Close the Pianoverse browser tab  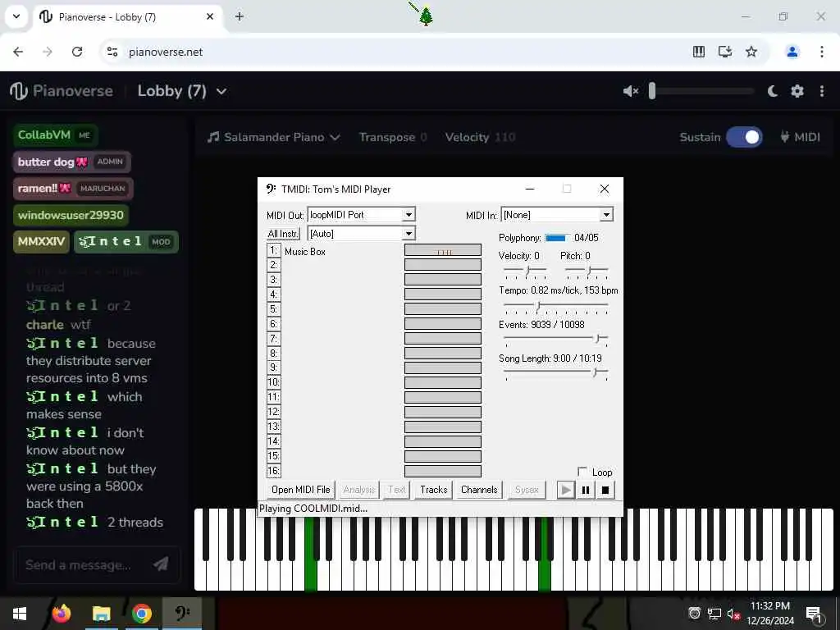pyautogui.click(x=210, y=16)
